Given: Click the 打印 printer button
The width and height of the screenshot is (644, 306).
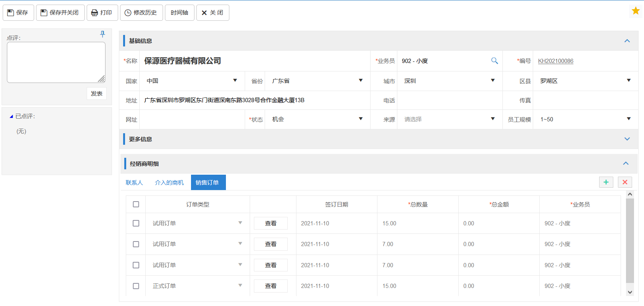Looking at the screenshot, I should coord(102,13).
